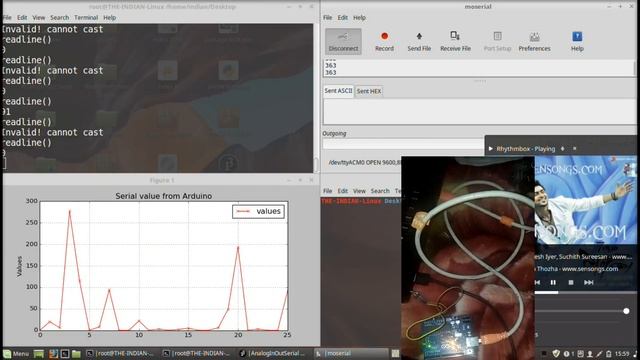
Task: Open the Edit menu in top-left terminal
Action: click(x=22, y=18)
